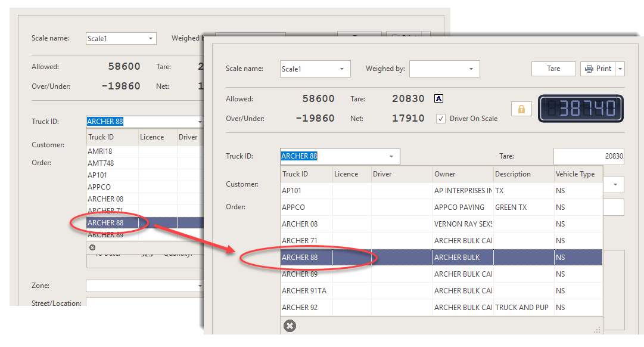This screenshot has height=347, width=644.
Task: Open the Scale name dropdown in front window
Action: point(341,69)
